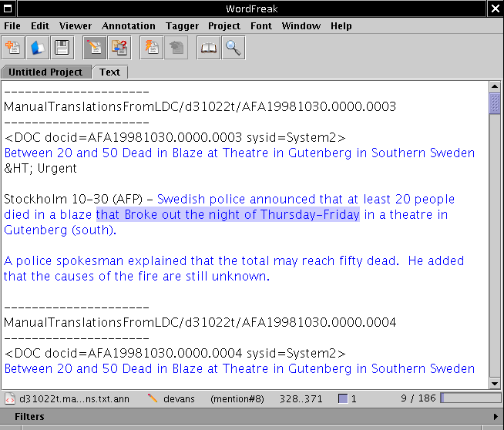The image size is (504, 430).
Task: Click the annotation file icon in status bar
Action: [10, 398]
